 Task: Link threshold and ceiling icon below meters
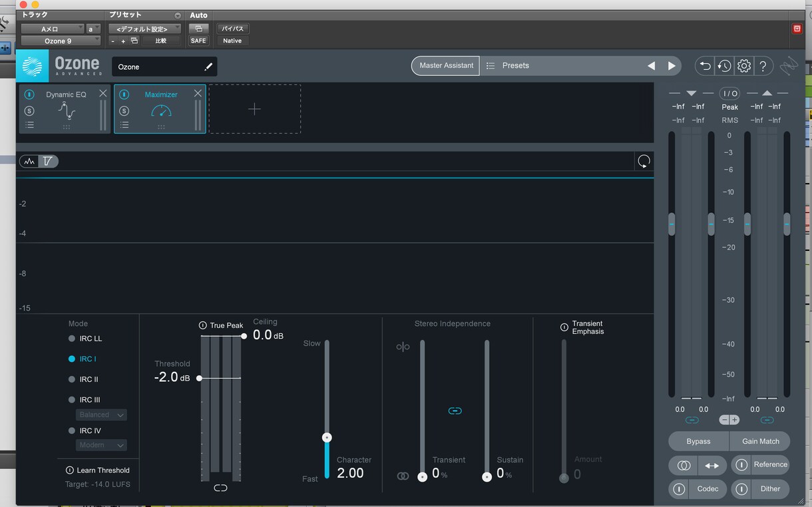pos(220,488)
